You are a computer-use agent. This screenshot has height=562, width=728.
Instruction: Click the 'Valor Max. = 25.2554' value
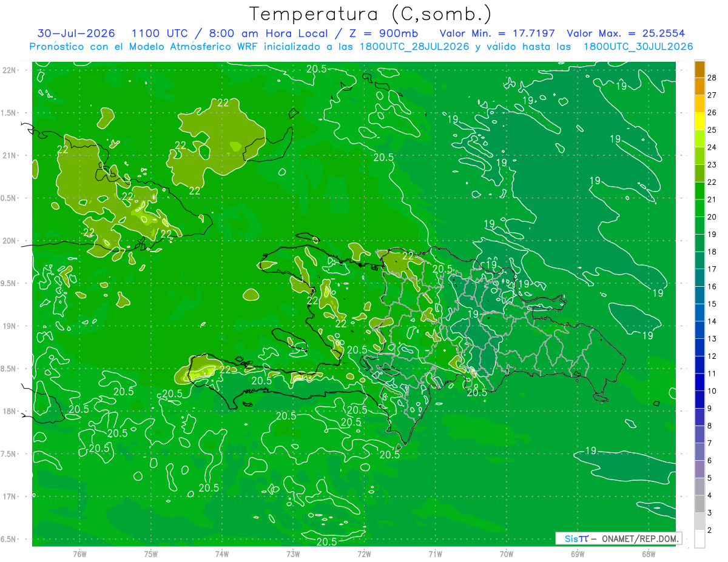pyautogui.click(x=625, y=33)
